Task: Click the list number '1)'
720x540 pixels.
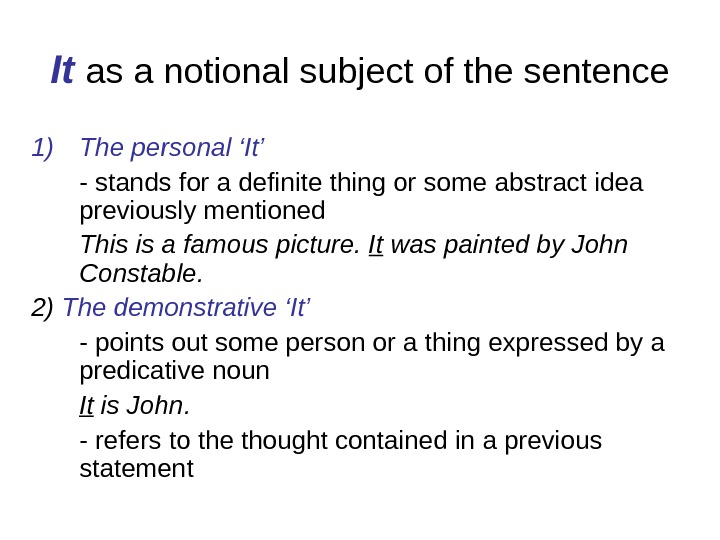Action: pos(41,149)
